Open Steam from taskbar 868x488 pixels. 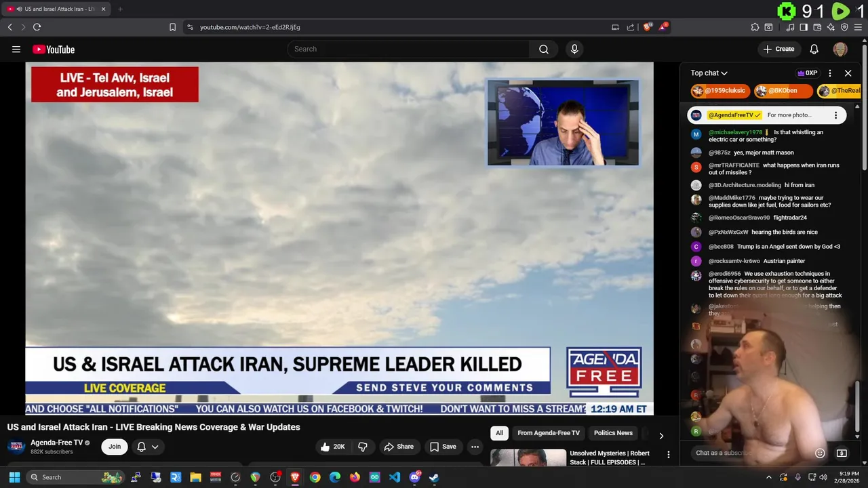point(434,477)
